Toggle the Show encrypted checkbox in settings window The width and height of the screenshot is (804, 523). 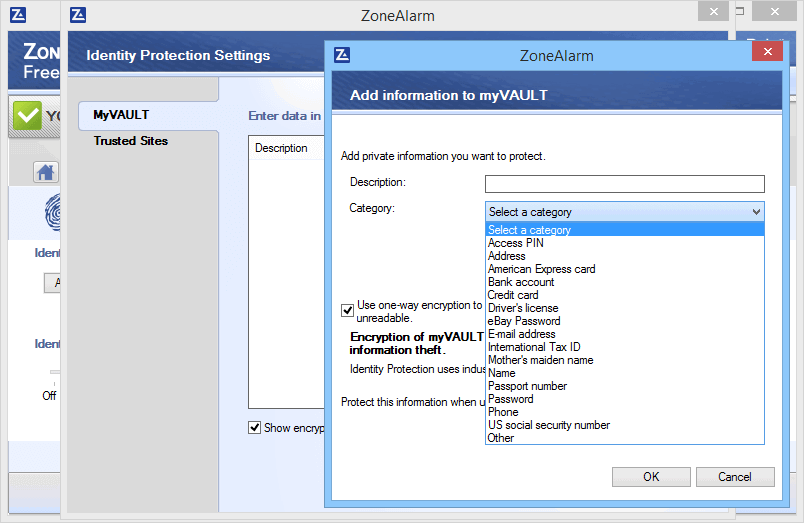[x=254, y=428]
